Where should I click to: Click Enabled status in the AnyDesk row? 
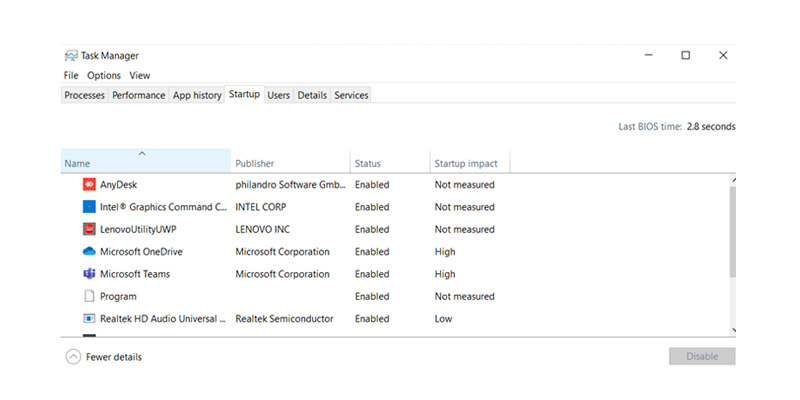372,185
